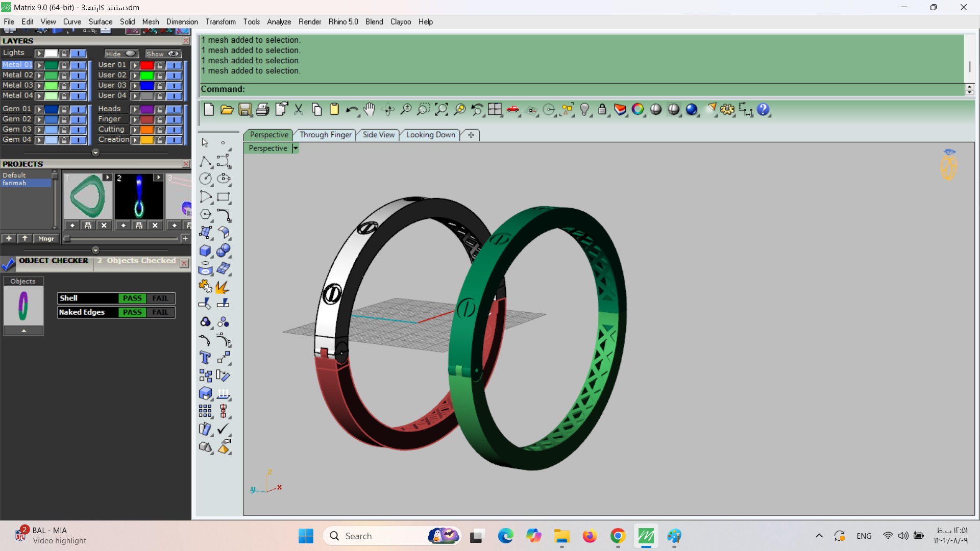Switch to the Through Finger tab
This screenshot has width=980, height=551.
325,135
